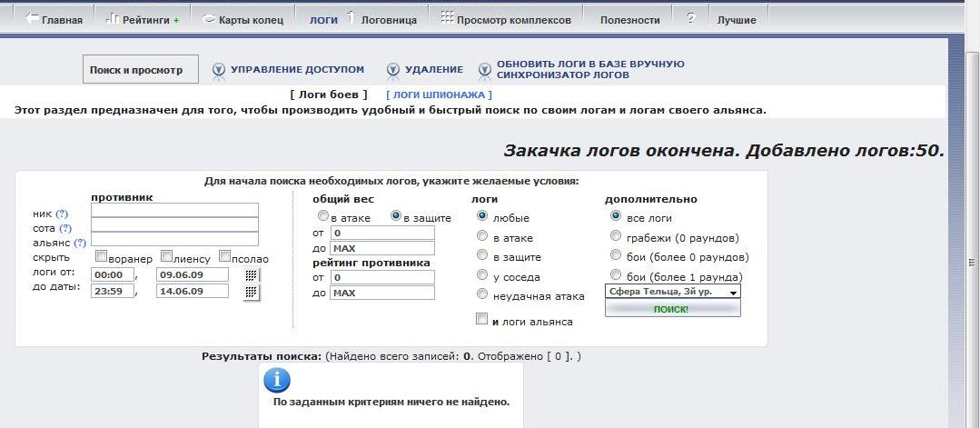This screenshot has height=428, width=980.
Task: Click the help (?) link next to ник
Action: pyautogui.click(x=61, y=214)
